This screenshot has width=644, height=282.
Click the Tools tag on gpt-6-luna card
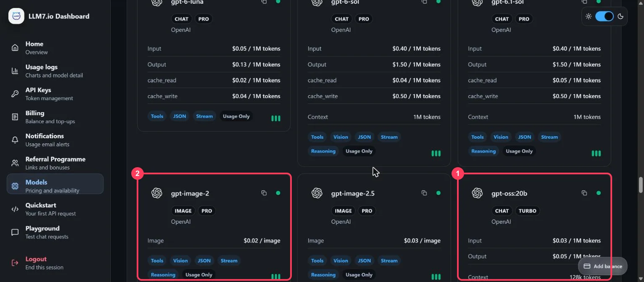(x=157, y=116)
